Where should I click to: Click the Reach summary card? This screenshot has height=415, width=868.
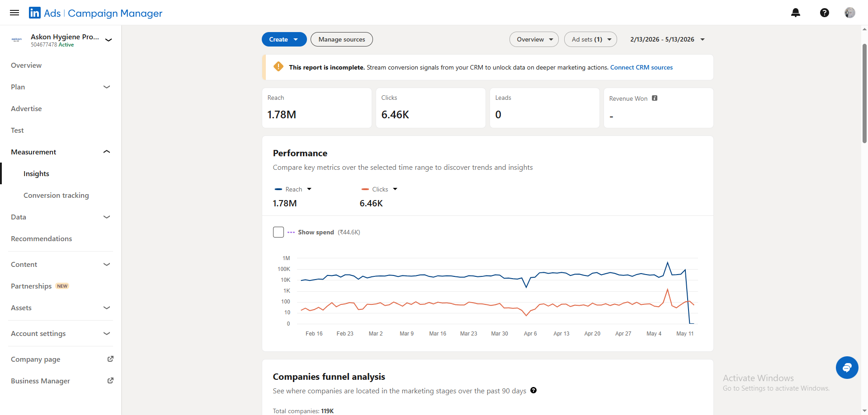click(x=316, y=108)
